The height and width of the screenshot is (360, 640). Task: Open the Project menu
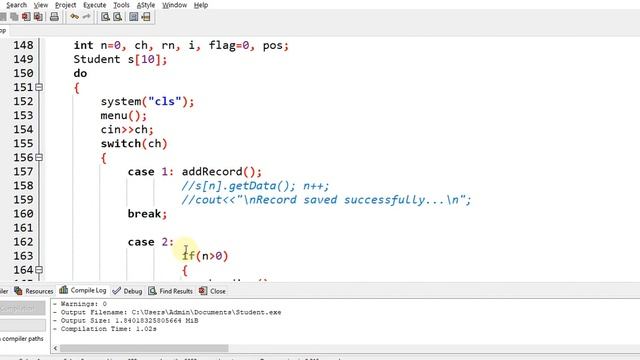point(65,5)
